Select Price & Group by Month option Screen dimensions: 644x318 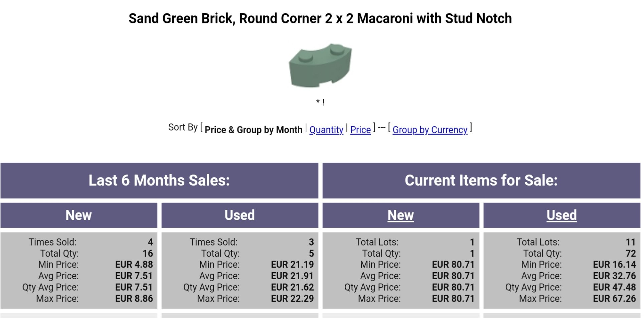pyautogui.click(x=253, y=130)
